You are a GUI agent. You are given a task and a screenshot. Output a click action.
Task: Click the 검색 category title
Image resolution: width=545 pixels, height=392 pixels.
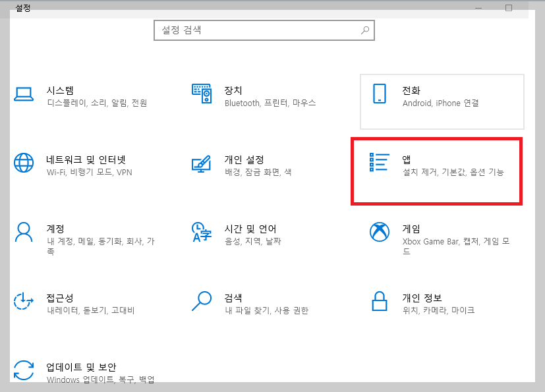coord(233,298)
